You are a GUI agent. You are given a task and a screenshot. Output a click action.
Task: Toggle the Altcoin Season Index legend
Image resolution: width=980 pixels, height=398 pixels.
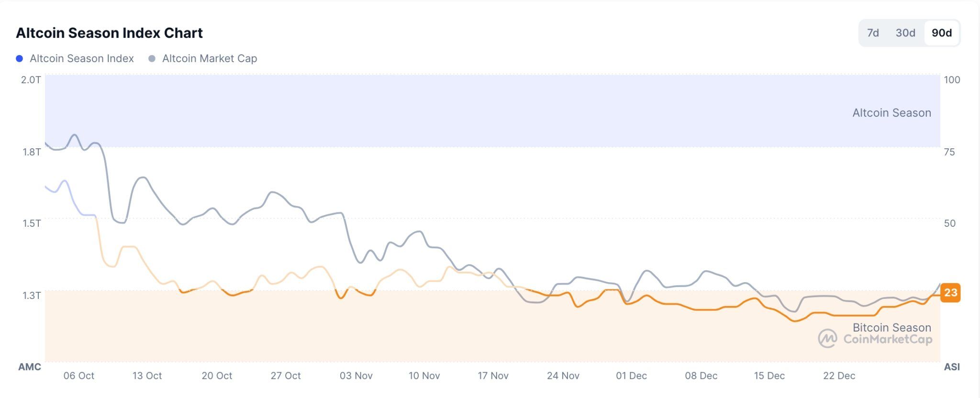click(81, 58)
